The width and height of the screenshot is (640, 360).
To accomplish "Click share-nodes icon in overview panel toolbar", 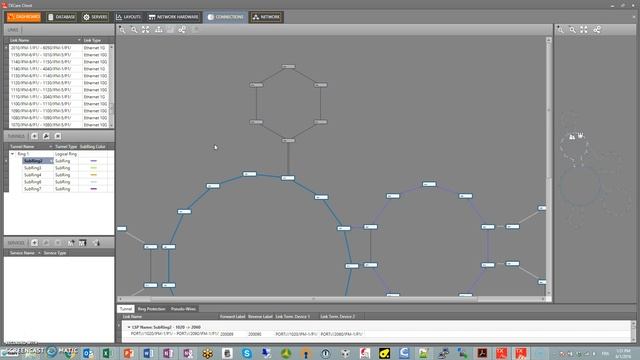I will pos(597,29).
